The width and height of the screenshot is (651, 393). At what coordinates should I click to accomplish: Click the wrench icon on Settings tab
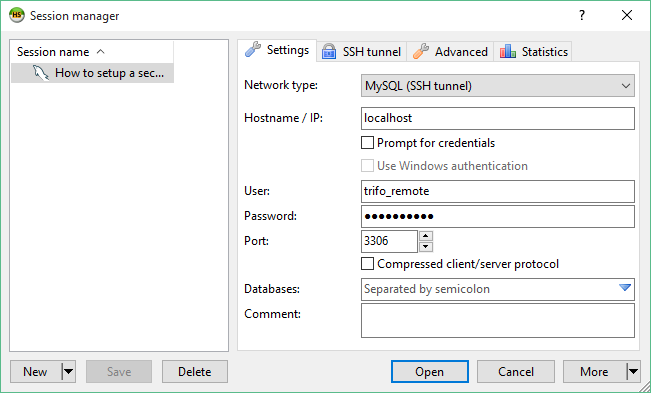[x=253, y=50]
